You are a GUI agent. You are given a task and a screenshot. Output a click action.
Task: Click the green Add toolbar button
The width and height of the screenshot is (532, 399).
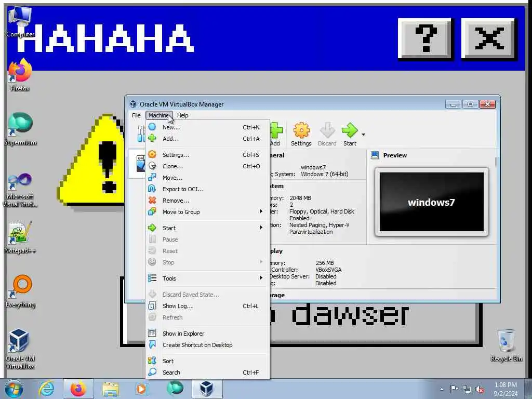pos(276,135)
